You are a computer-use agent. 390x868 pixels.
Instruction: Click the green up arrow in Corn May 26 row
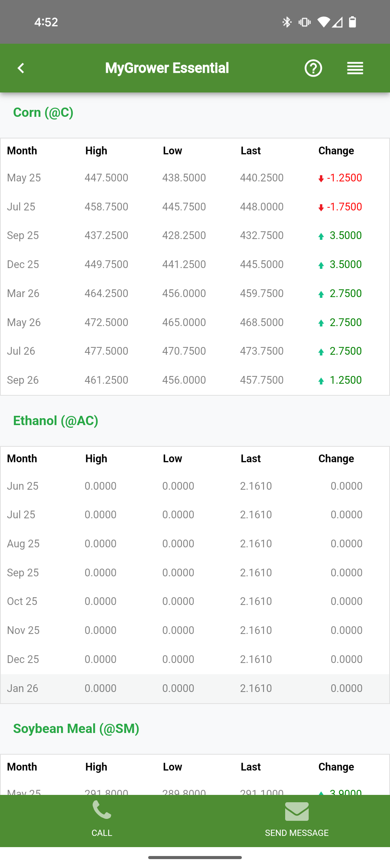[321, 323]
